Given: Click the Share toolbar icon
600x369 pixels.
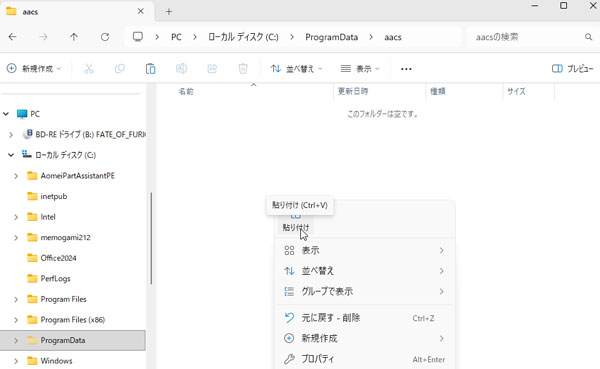Looking at the screenshot, I should pos(212,69).
